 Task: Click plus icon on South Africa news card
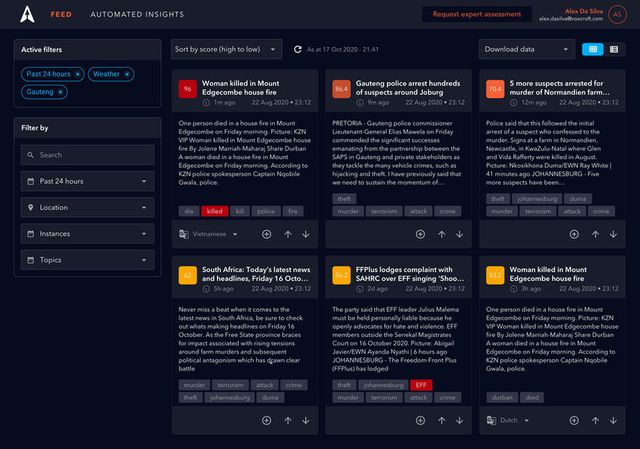click(267, 420)
